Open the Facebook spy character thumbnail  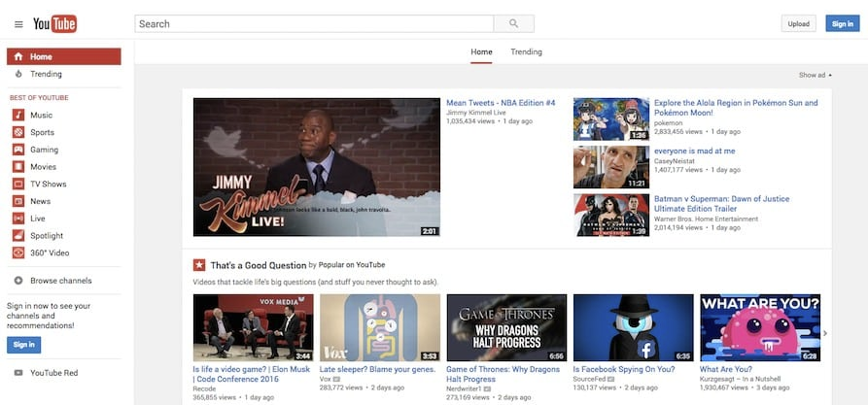point(634,327)
